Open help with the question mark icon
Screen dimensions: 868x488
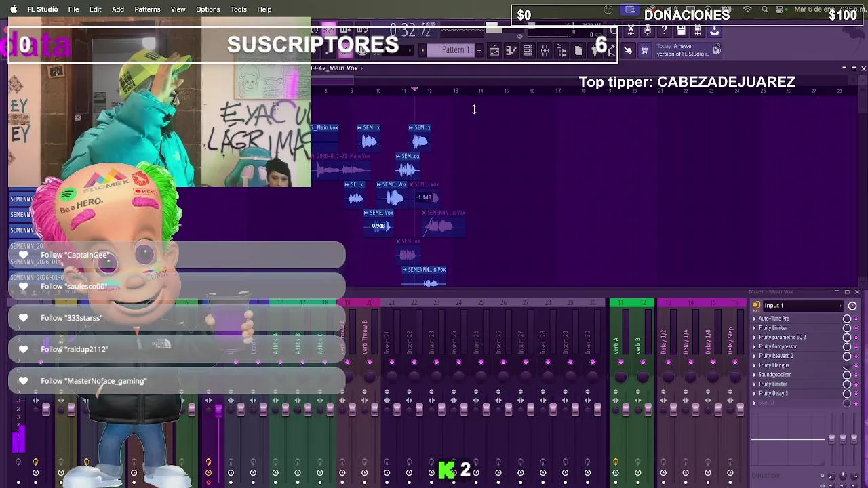click(x=664, y=30)
